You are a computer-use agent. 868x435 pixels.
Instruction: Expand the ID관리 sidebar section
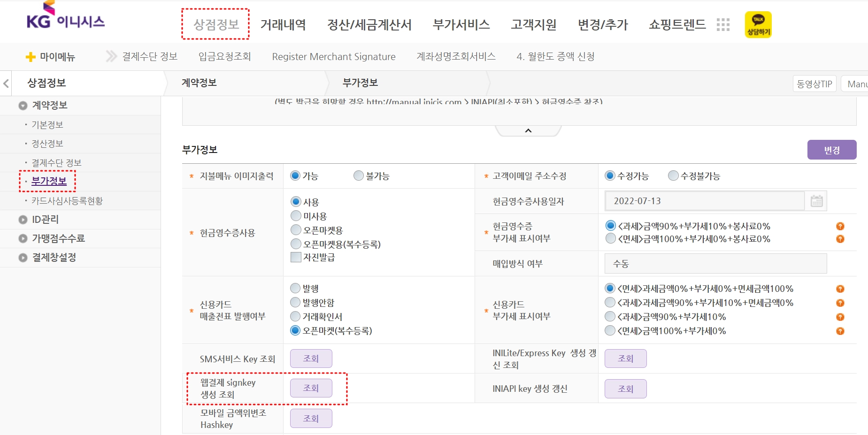pyautogui.click(x=45, y=219)
